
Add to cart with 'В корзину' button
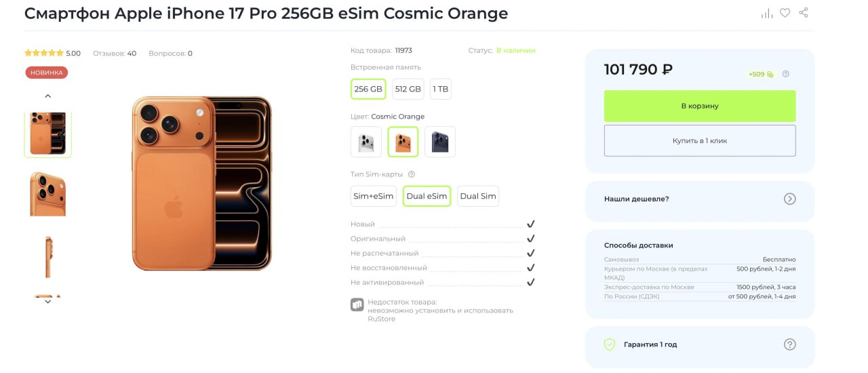[x=700, y=106]
